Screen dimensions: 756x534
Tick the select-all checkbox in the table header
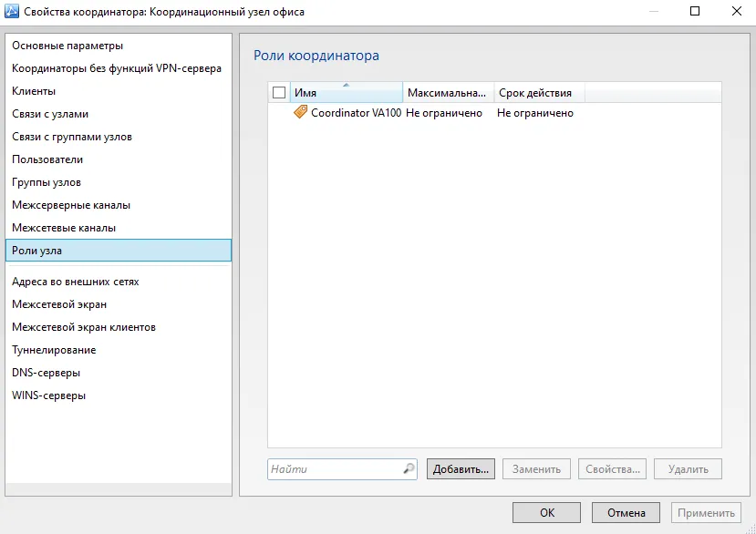(x=279, y=93)
